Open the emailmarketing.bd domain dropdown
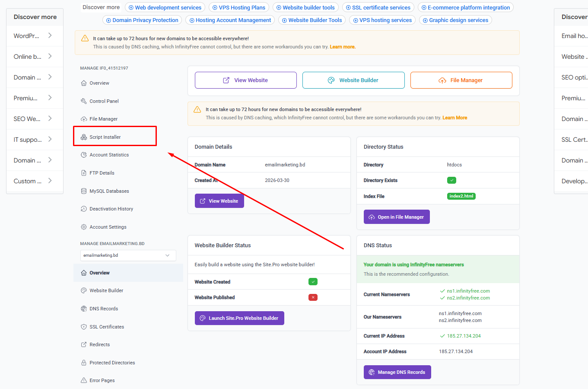Image resolution: width=588 pixels, height=389 pixels. pos(128,255)
